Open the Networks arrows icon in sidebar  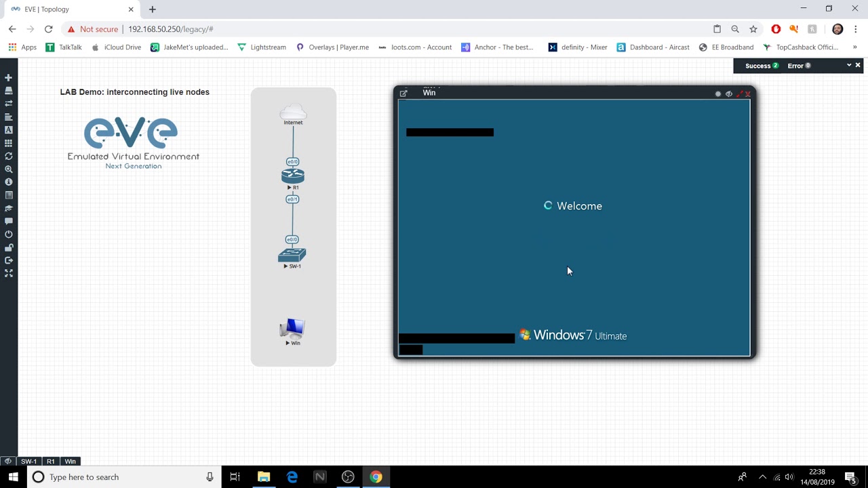point(9,104)
